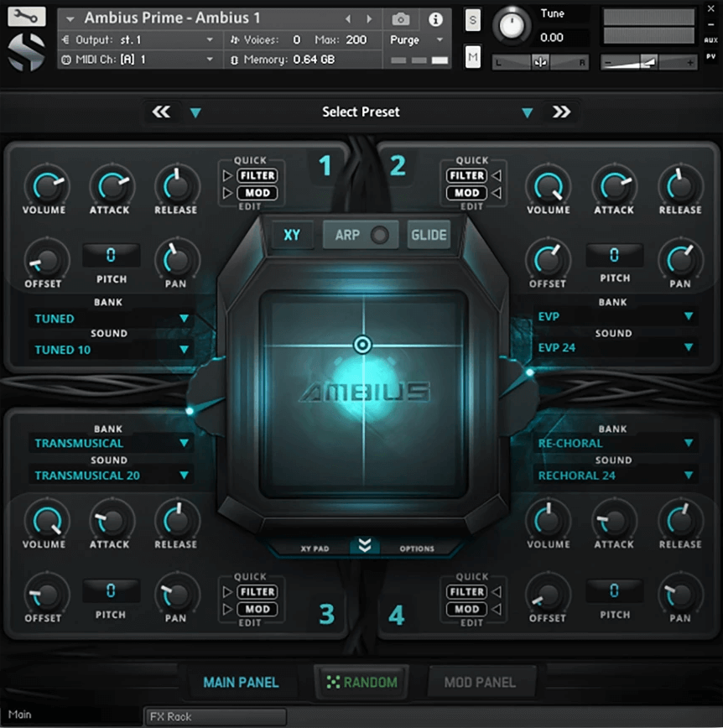The image size is (723, 728).
Task: Click the AUX send icon on the right
Action: pyautogui.click(x=710, y=38)
